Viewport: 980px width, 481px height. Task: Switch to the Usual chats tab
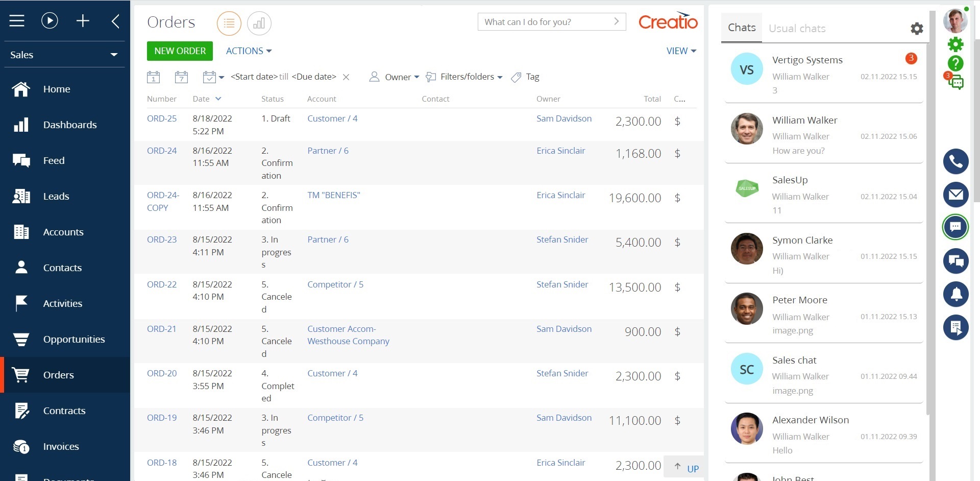coord(797,28)
